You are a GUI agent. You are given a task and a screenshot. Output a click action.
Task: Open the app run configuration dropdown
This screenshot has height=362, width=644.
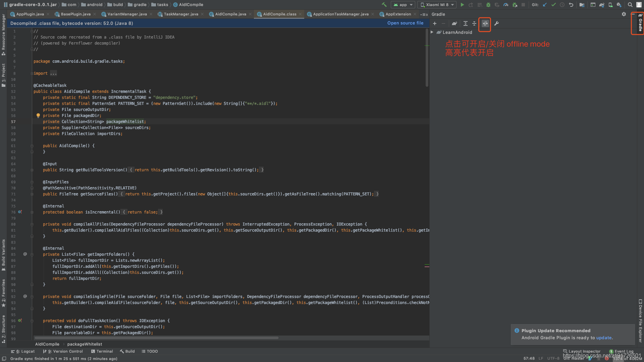(403, 5)
